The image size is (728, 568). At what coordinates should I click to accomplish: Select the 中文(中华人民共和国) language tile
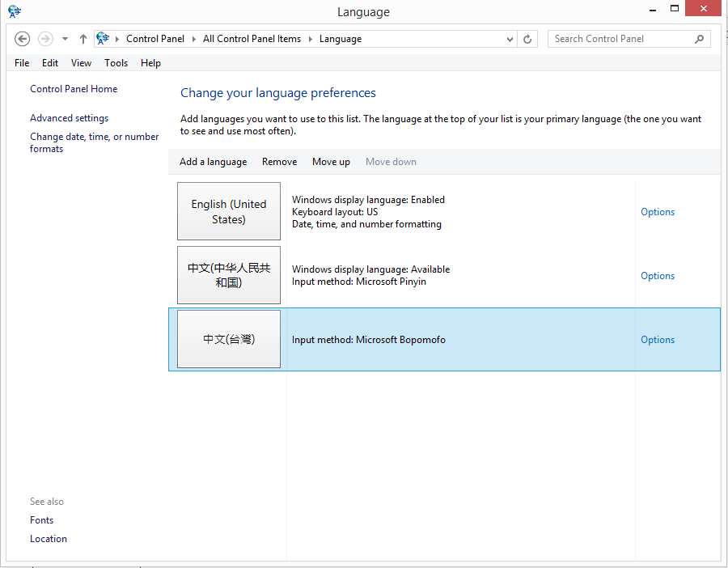[x=229, y=275]
